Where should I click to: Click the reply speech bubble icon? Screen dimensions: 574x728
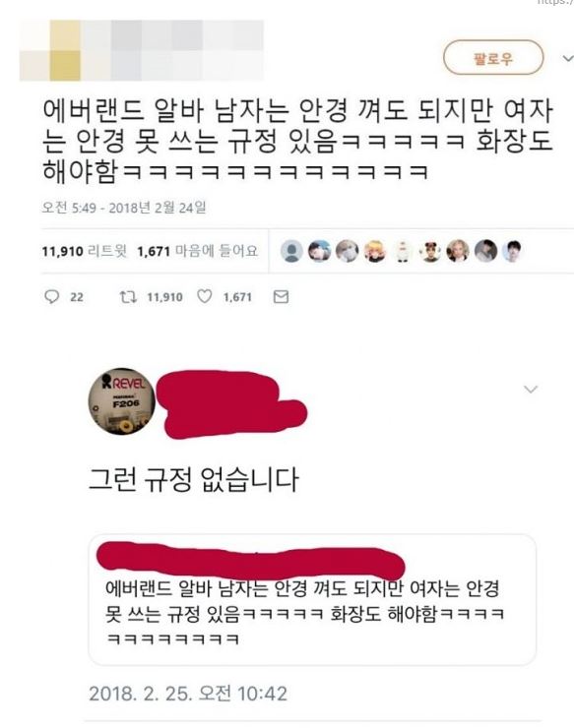pos(51,297)
